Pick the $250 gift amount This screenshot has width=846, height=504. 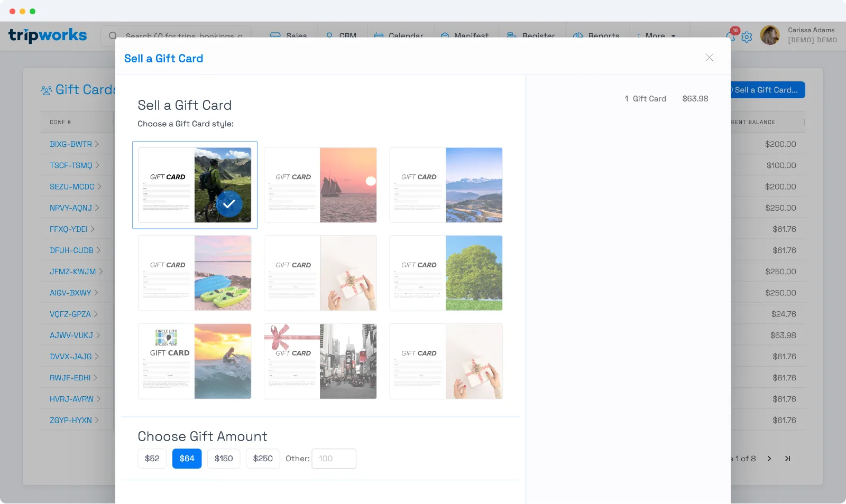263,459
